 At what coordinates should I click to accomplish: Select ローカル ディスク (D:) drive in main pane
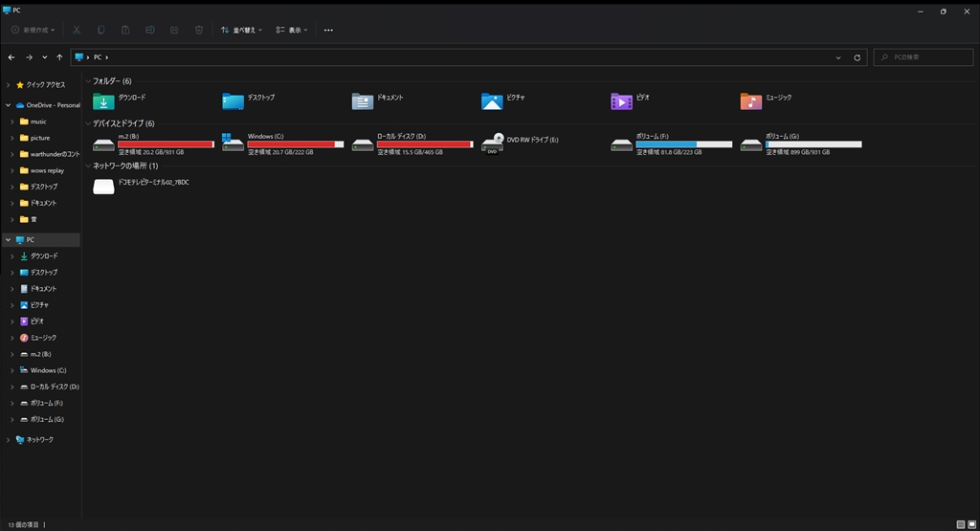tap(412, 144)
